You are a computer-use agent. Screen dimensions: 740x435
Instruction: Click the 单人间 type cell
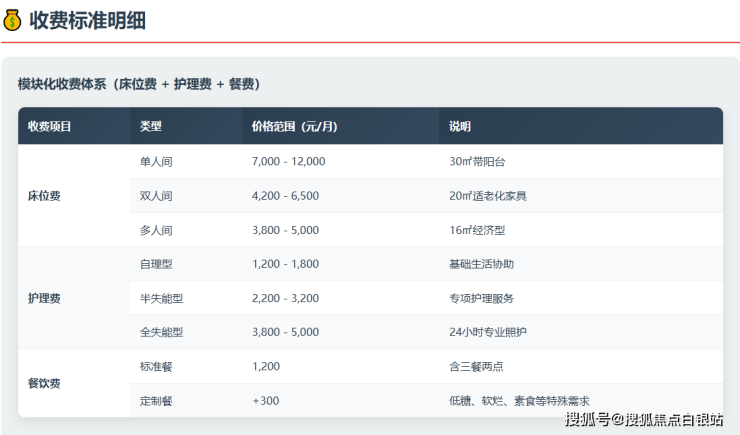[x=156, y=162]
